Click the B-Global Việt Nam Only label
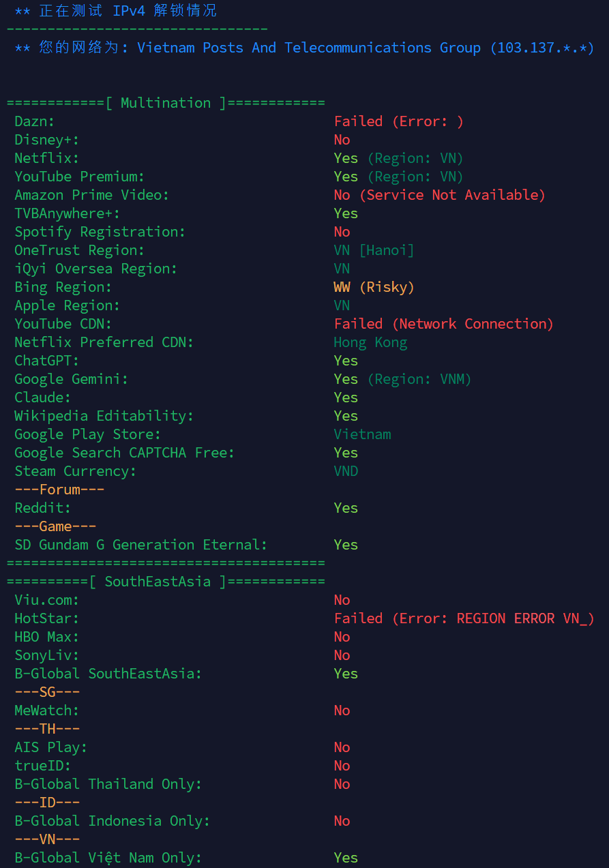The image size is (609, 868). point(108,858)
